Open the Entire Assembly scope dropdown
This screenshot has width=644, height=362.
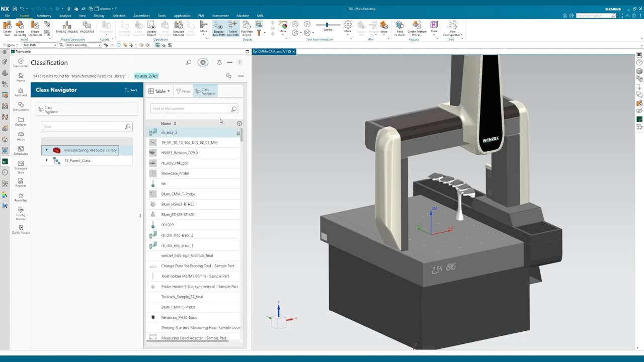coord(84,45)
